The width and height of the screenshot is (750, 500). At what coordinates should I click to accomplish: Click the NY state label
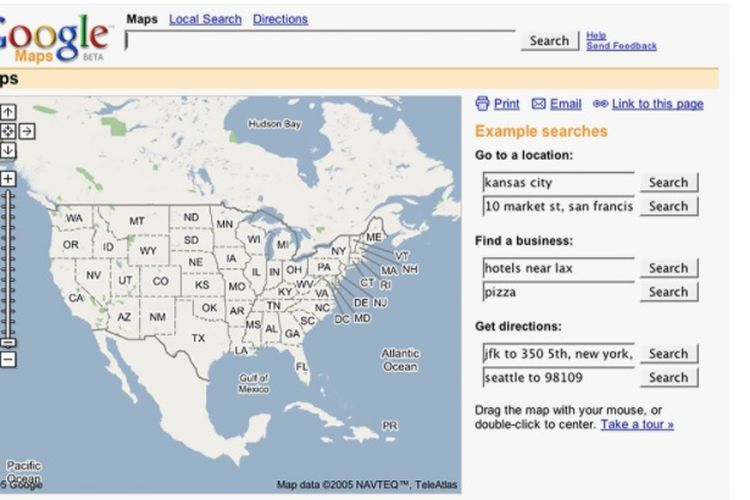click(x=339, y=251)
